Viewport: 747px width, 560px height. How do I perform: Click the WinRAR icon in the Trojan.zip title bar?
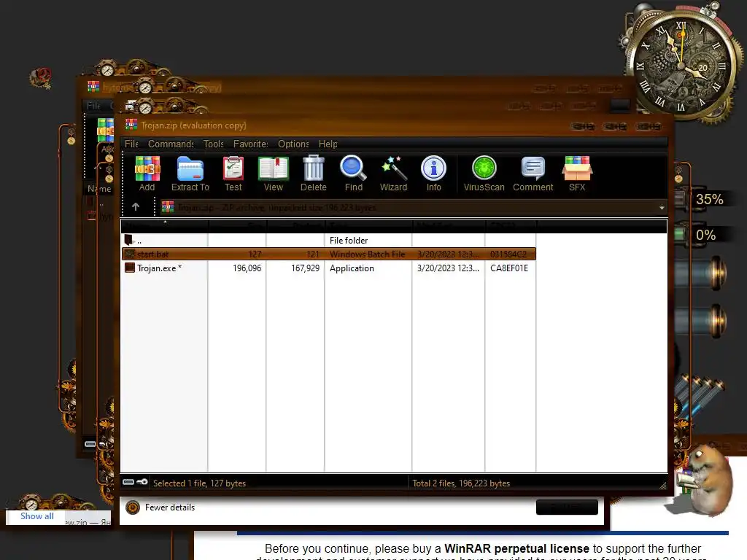(131, 125)
